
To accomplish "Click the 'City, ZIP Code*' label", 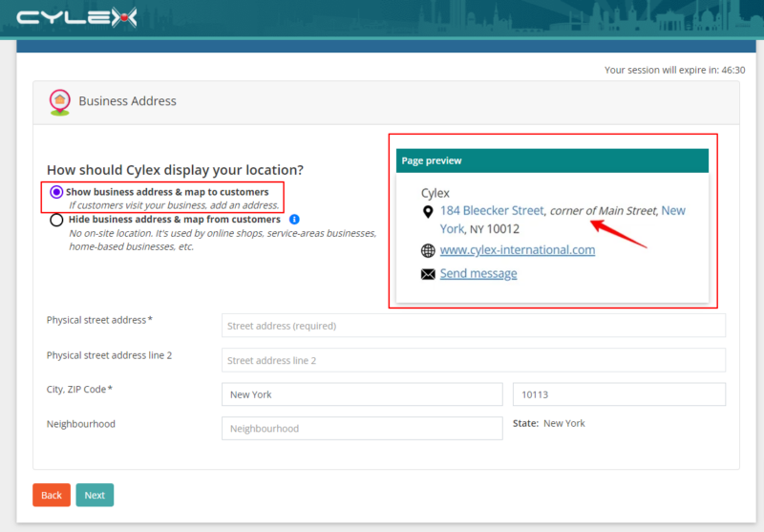I will pyautogui.click(x=79, y=390).
